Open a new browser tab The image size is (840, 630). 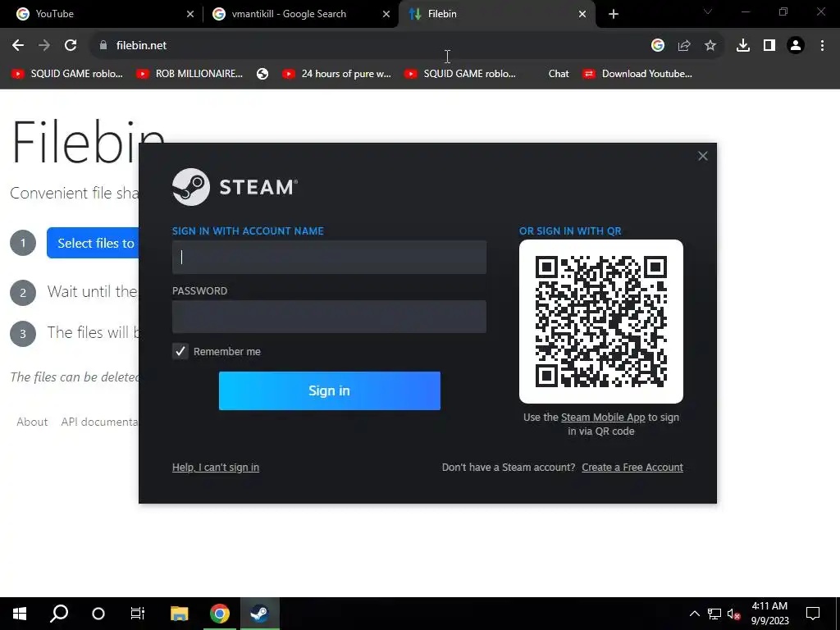click(614, 14)
